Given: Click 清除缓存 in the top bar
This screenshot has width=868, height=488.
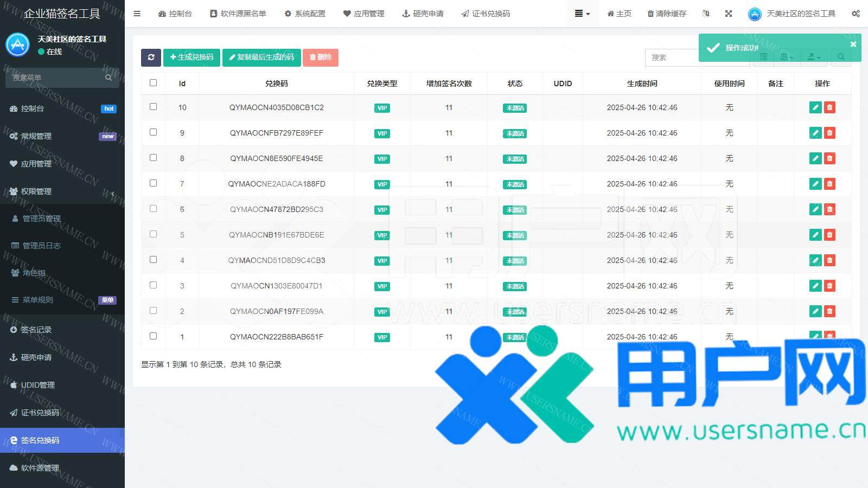Looking at the screenshot, I should pyautogui.click(x=667, y=14).
